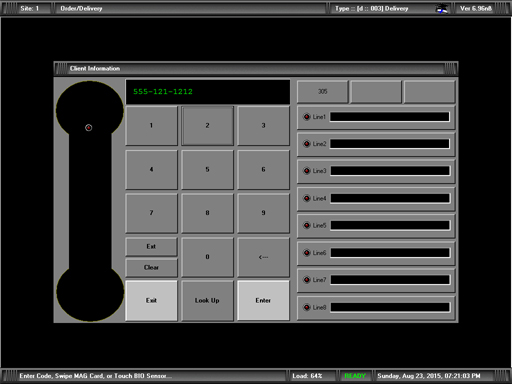Tap the number 5 keypad button

click(x=207, y=169)
